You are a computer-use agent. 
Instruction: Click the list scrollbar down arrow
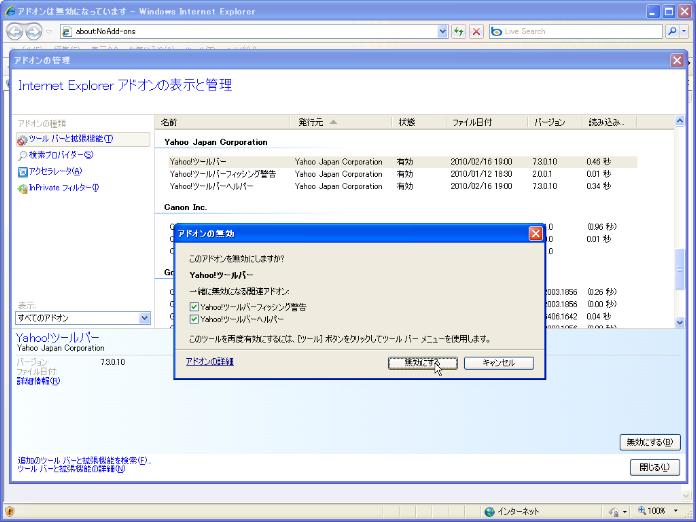(x=680, y=323)
